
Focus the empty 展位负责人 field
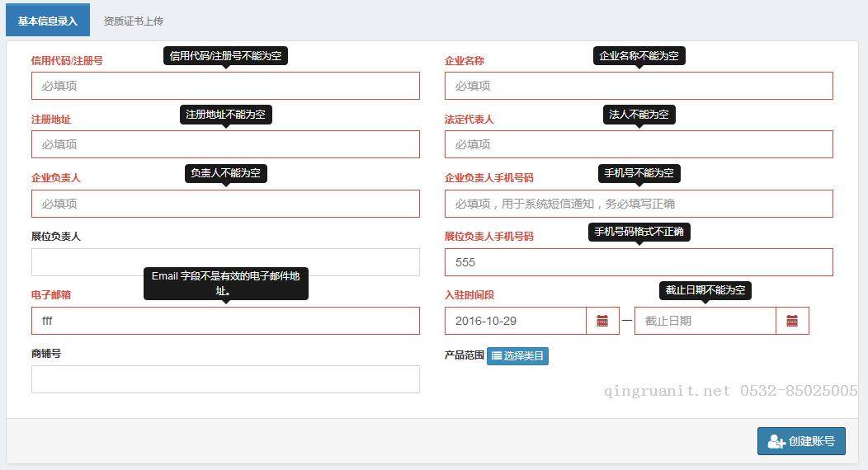click(225, 262)
